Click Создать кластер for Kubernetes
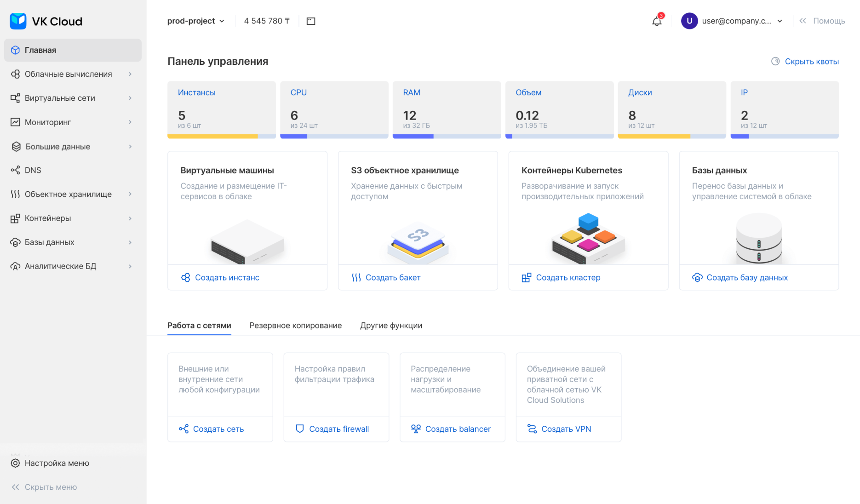 (x=568, y=277)
